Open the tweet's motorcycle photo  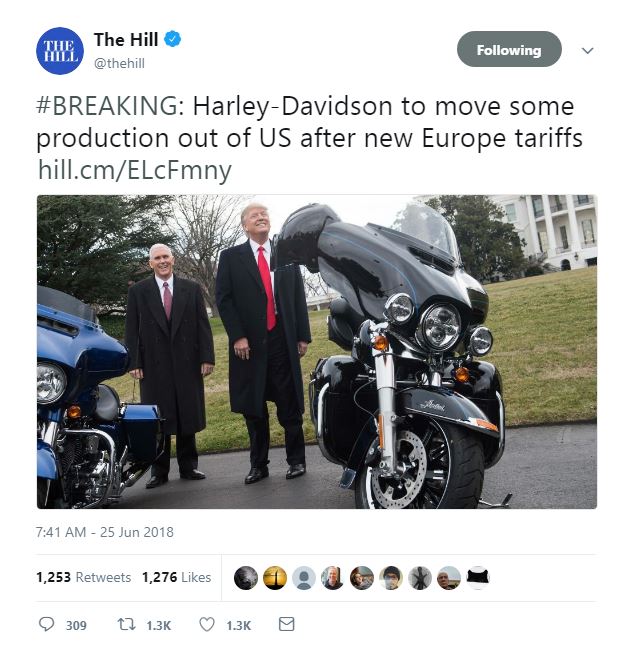tap(317, 352)
